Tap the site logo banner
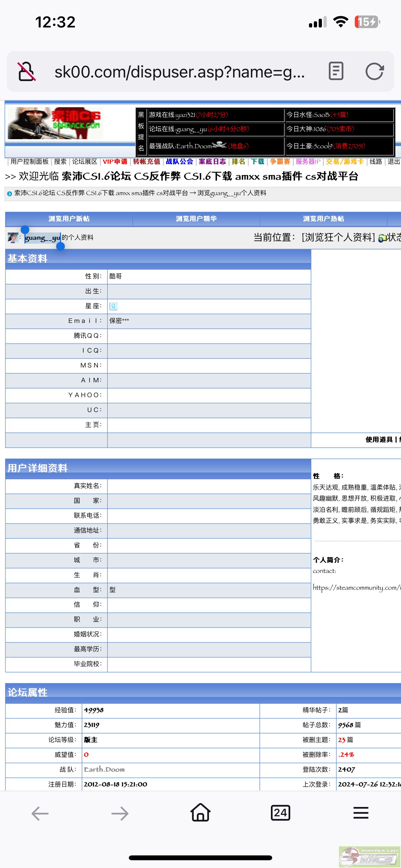This screenshot has height=868, width=401. click(56, 123)
